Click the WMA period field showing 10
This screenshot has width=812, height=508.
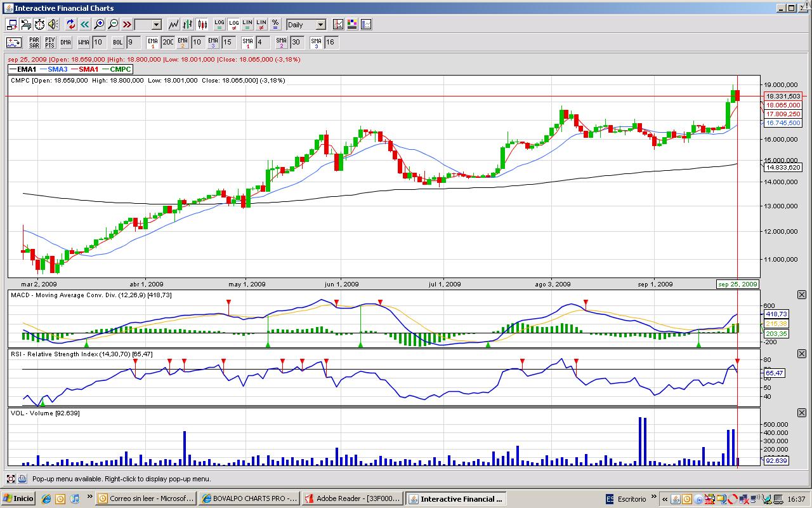pyautogui.click(x=98, y=43)
